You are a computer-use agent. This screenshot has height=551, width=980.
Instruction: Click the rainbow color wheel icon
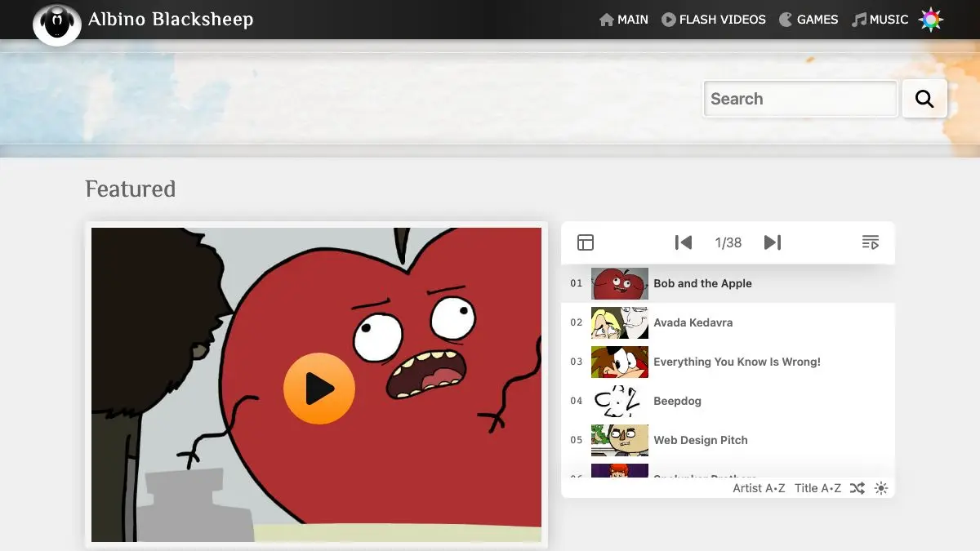931,20
